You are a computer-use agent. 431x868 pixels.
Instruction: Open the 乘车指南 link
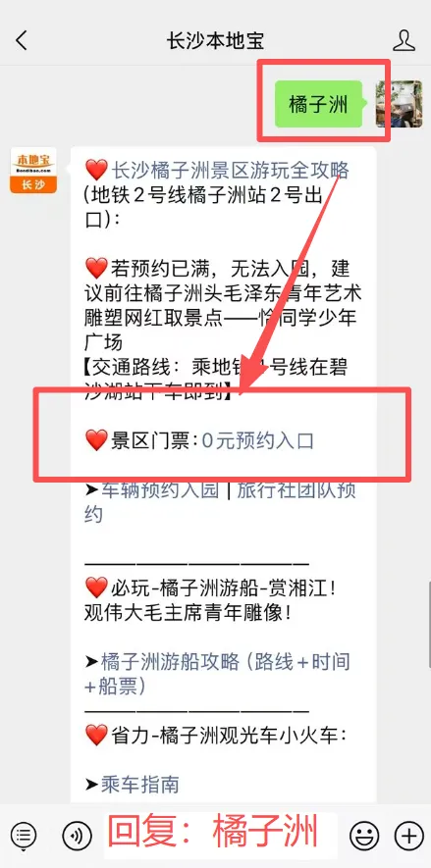pyautogui.click(x=139, y=785)
